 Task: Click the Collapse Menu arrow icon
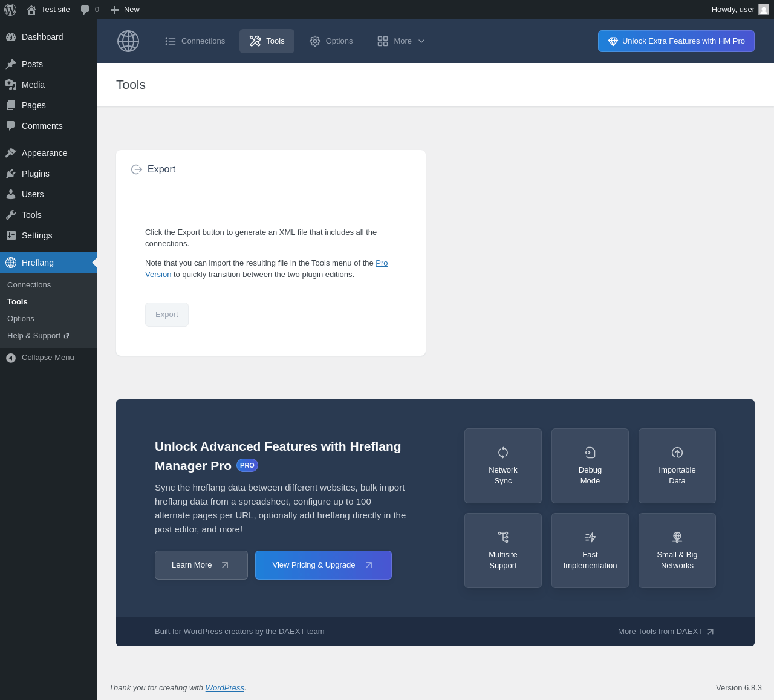coord(11,358)
